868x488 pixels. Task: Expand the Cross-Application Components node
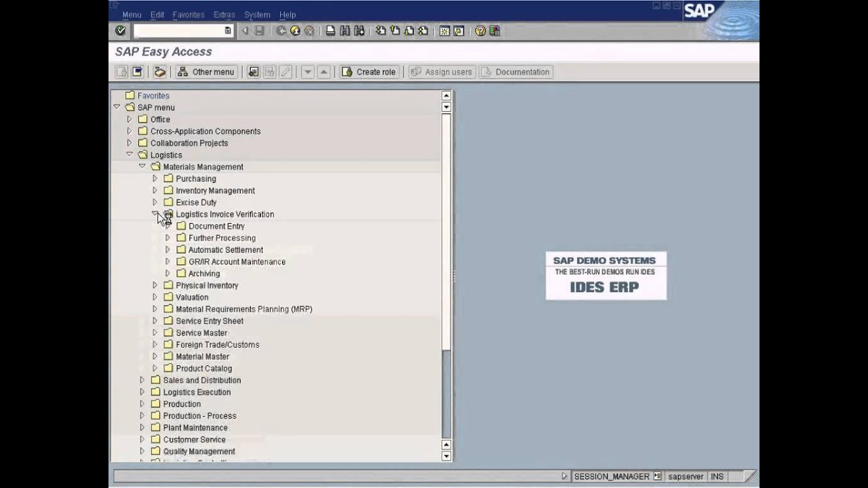point(129,131)
